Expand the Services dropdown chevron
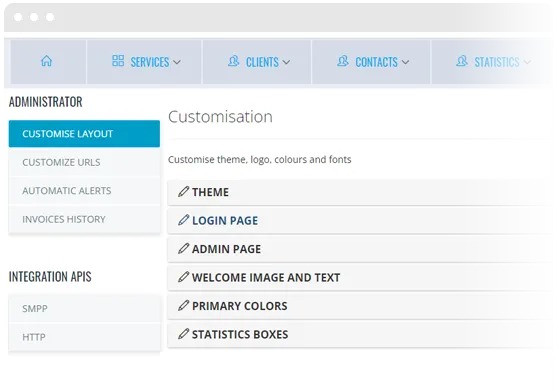Image resolution: width=559 pixels, height=391 pixels. (177, 62)
